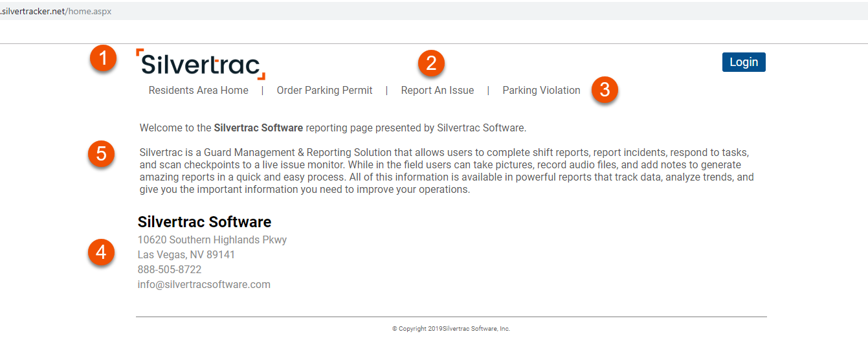
Task: Select Report An Issue link
Action: (x=438, y=91)
